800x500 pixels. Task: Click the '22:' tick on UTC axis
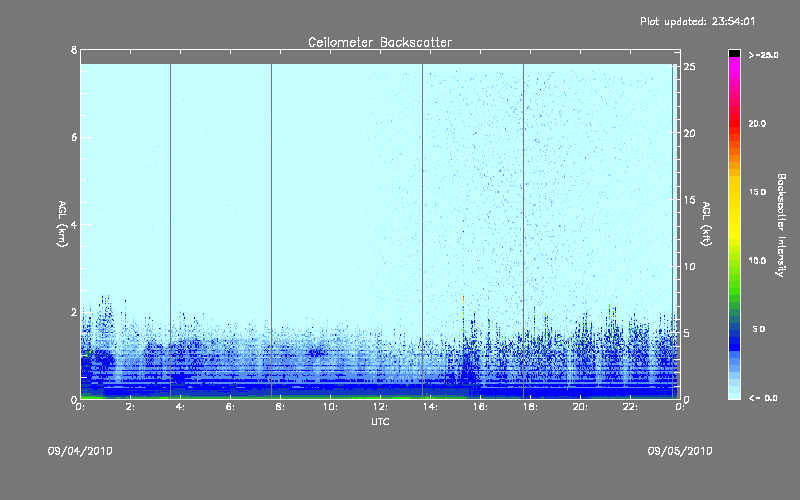pos(630,407)
